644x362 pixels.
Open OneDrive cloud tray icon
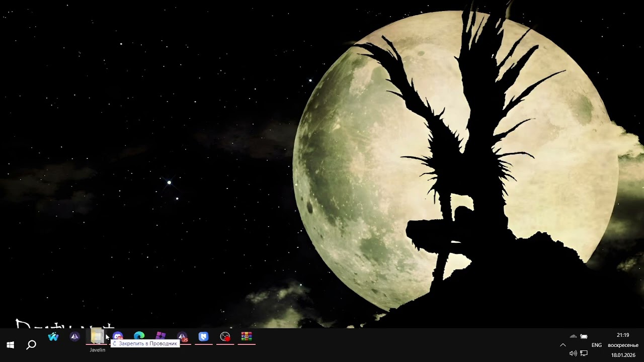click(x=573, y=336)
